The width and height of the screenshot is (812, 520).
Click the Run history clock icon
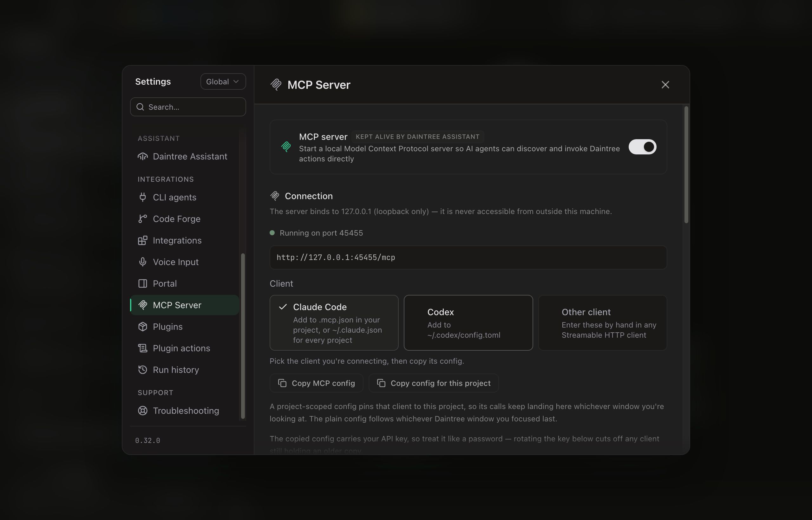click(x=142, y=370)
